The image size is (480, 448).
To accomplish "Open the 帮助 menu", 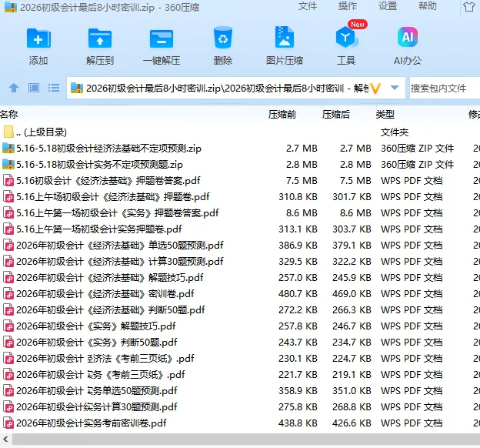I will point(428,6).
